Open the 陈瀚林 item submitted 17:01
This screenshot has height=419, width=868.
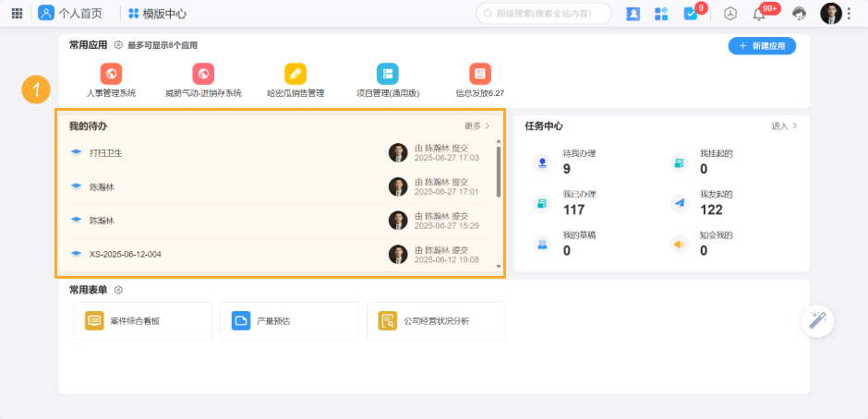279,186
